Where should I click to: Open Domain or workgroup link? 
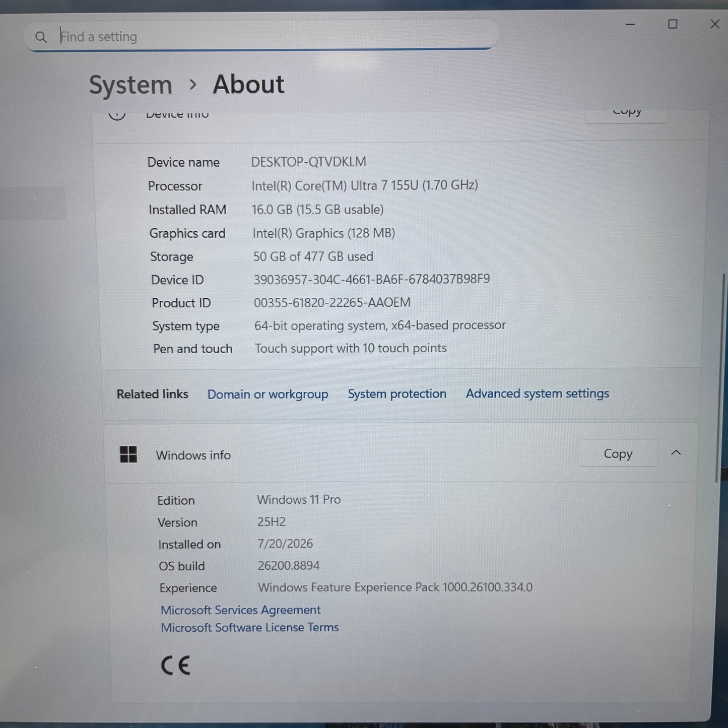tap(268, 394)
